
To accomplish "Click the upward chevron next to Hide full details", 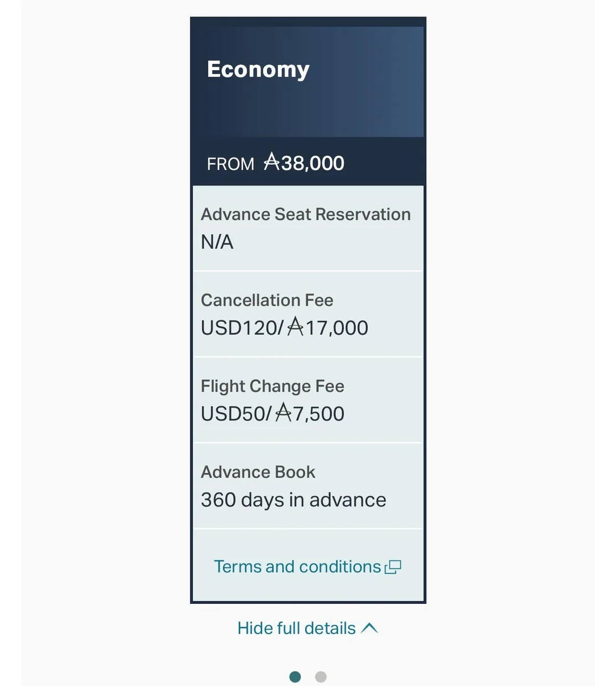I will (x=370, y=628).
